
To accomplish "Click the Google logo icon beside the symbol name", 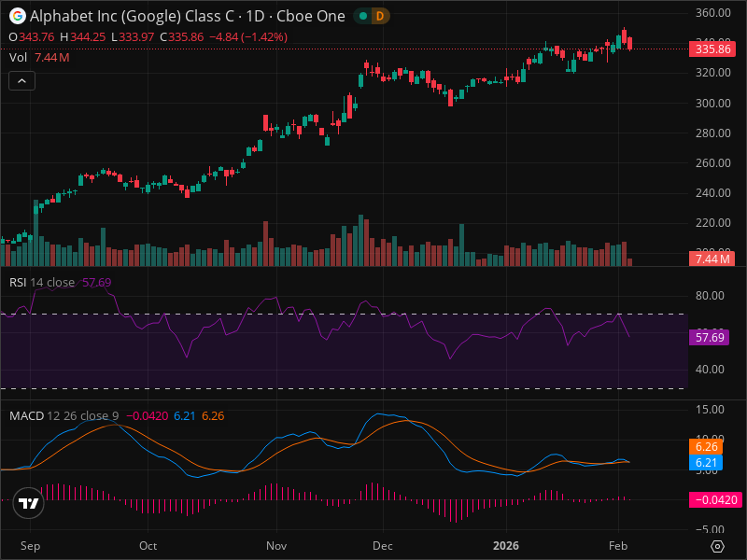I will (x=18, y=16).
